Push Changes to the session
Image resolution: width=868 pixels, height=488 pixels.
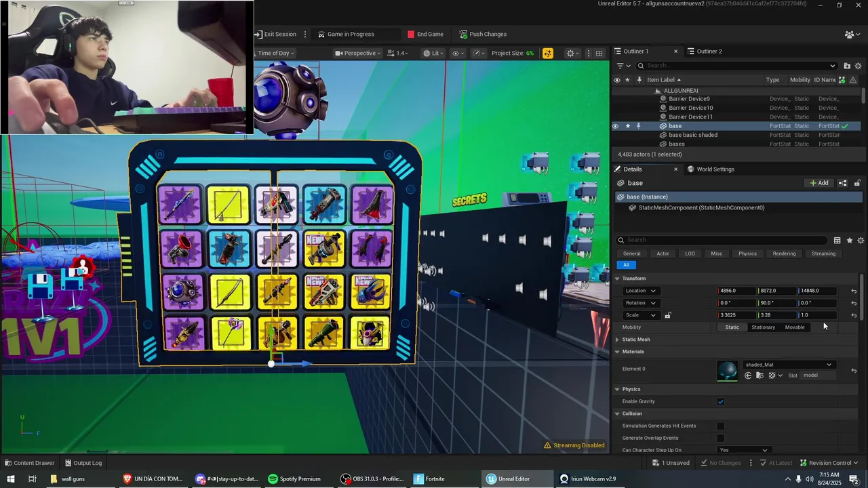483,34
